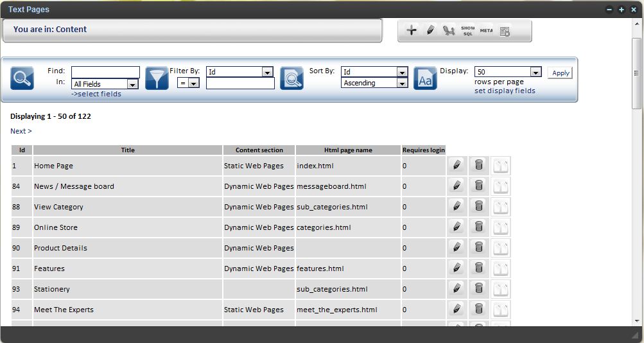Viewport: 644px width, 343px height.
Task: Click the pencil icon in Product Details row
Action: click(457, 248)
